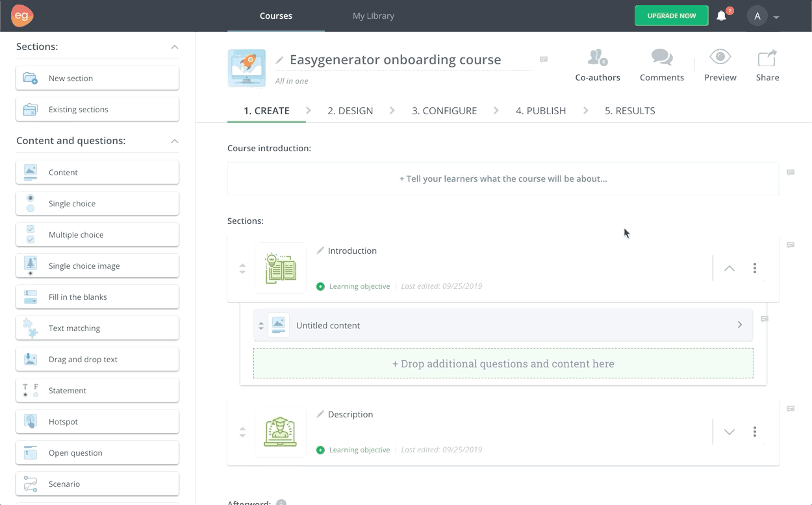Click reorder handle of Untitled content

[261, 326]
